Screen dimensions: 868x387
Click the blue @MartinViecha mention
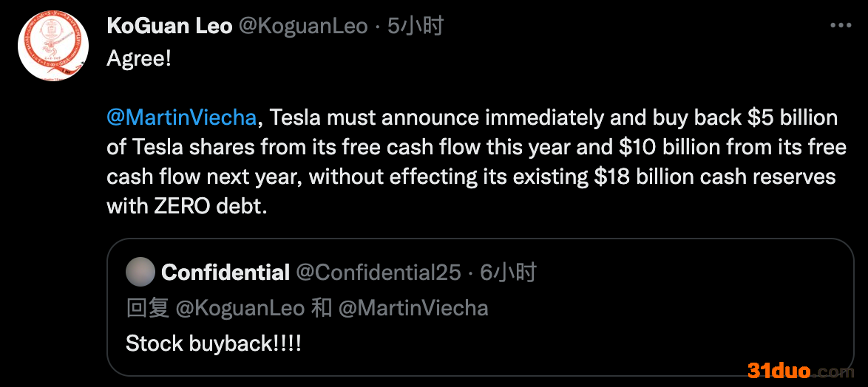tap(182, 117)
